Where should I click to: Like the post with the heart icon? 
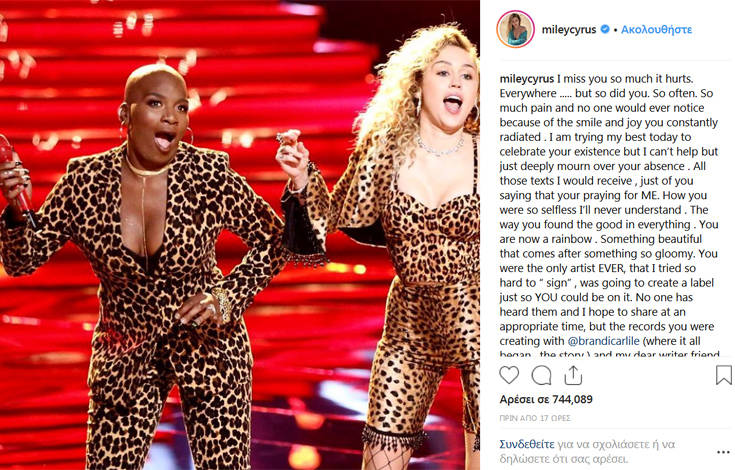click(509, 375)
